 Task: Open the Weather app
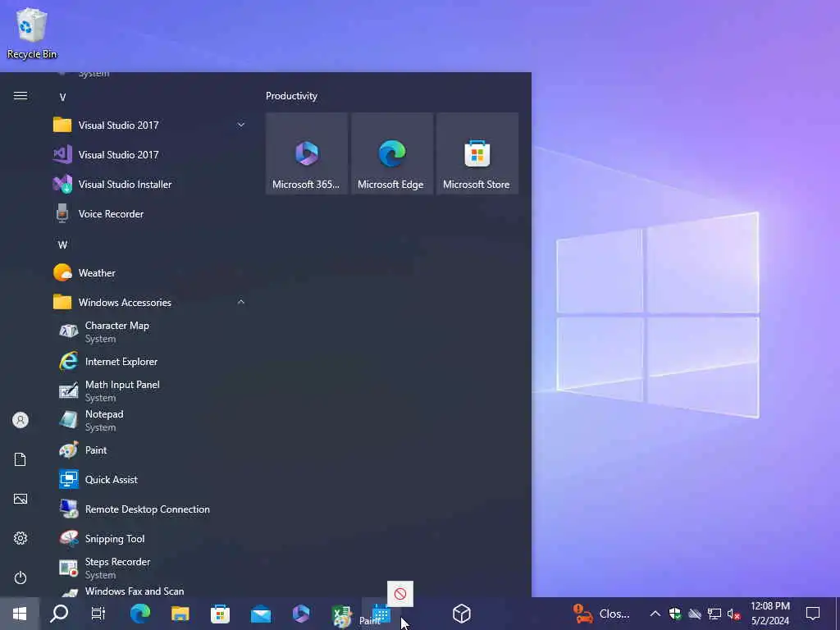(149, 272)
